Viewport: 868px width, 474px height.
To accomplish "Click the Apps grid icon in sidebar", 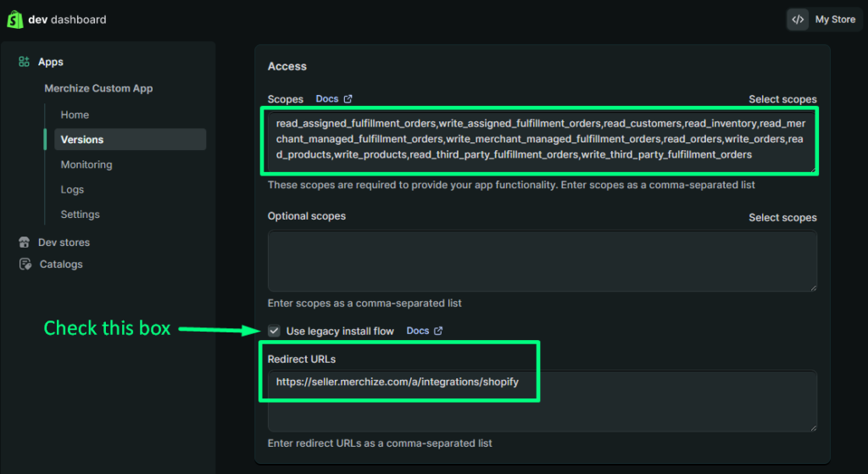I will click(x=24, y=62).
